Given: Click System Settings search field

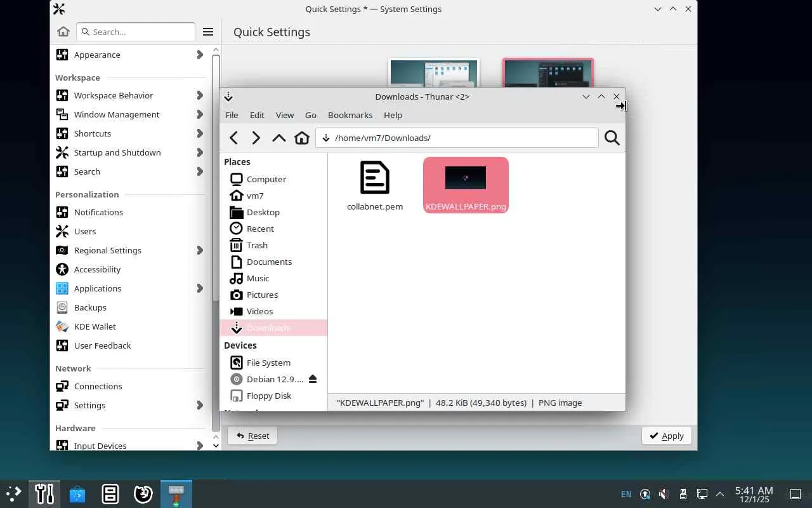Looking at the screenshot, I should [x=136, y=32].
